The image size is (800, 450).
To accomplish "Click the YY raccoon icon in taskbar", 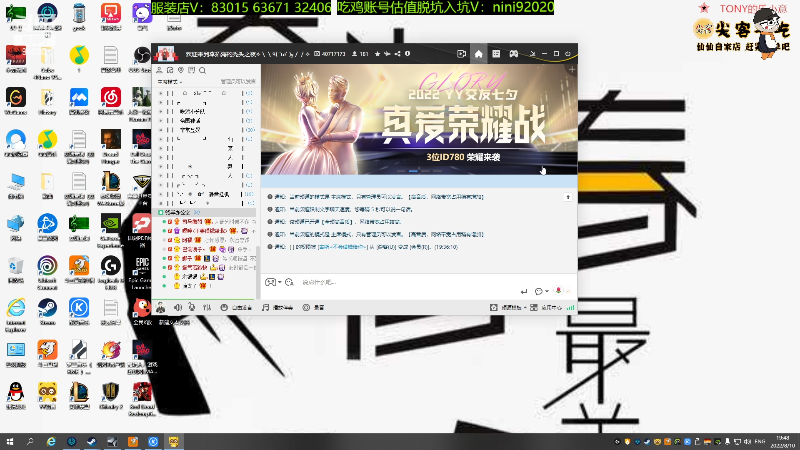I will 173,441.
